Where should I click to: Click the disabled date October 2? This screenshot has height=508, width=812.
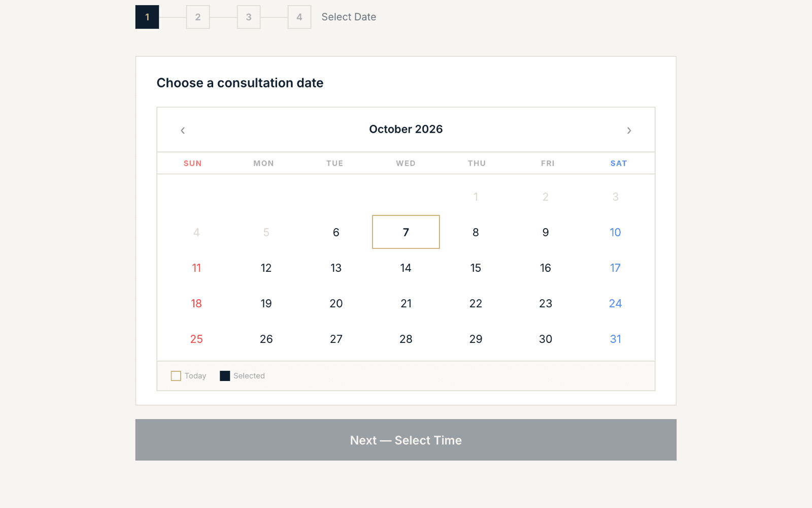[546, 197]
